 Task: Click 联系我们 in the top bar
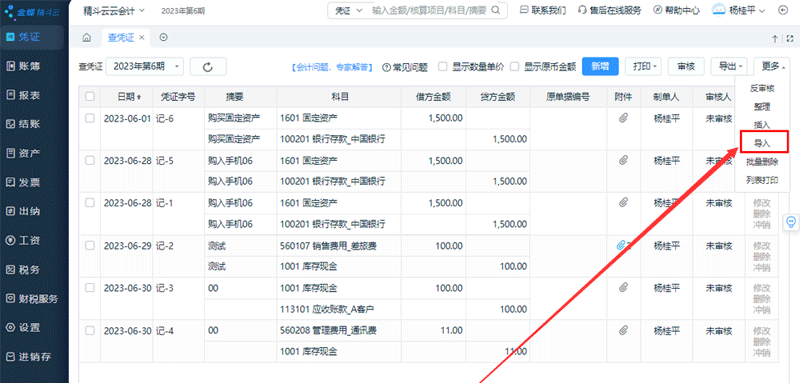point(543,10)
